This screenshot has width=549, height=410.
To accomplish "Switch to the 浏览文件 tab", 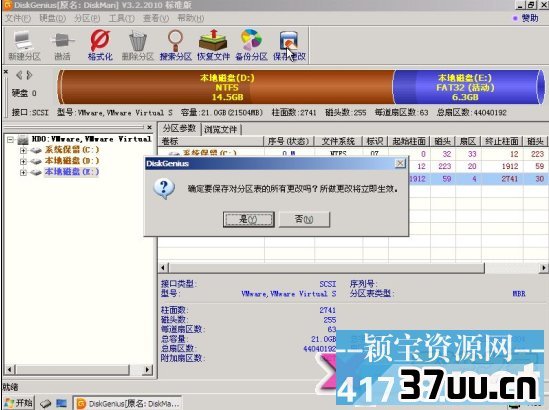I will (221, 130).
